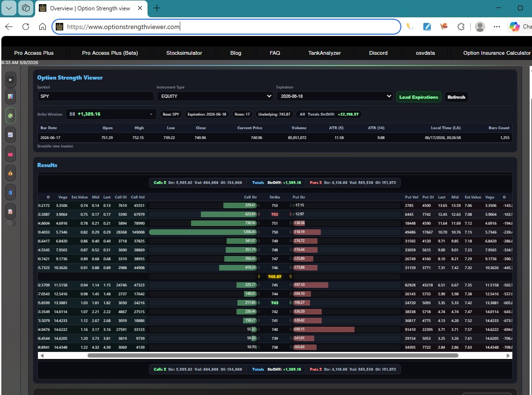Open the orange money bag sidebar icon

pyautogui.click(x=10, y=173)
